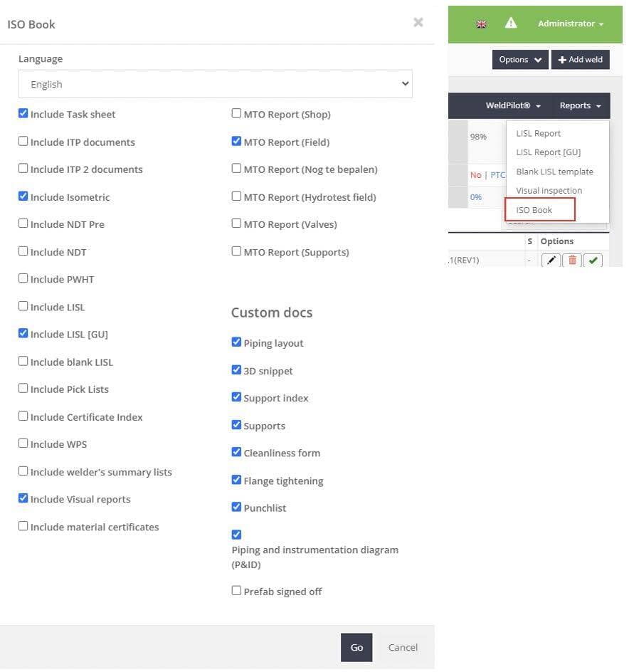This screenshot has height=672, width=629.
Task: Expand the Administrator user menu
Action: [571, 23]
